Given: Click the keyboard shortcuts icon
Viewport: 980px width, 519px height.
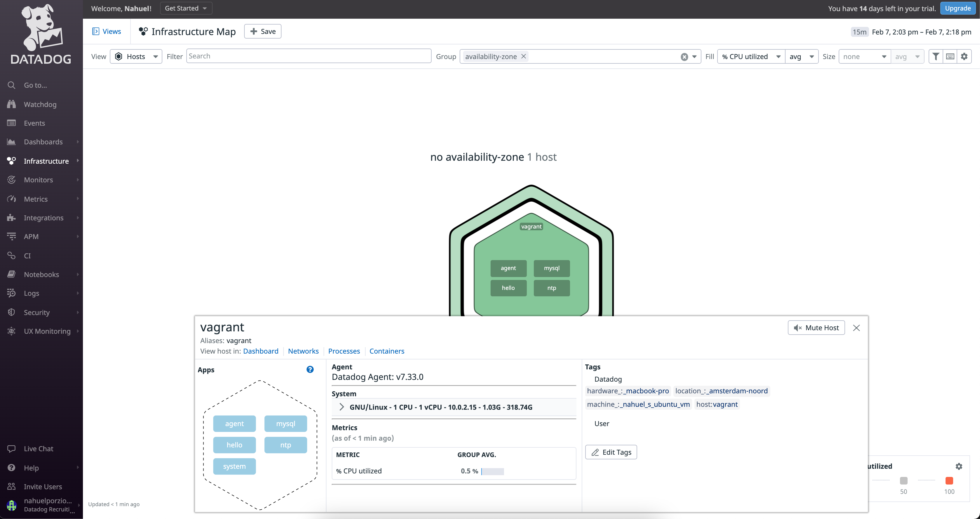Looking at the screenshot, I should pos(950,56).
